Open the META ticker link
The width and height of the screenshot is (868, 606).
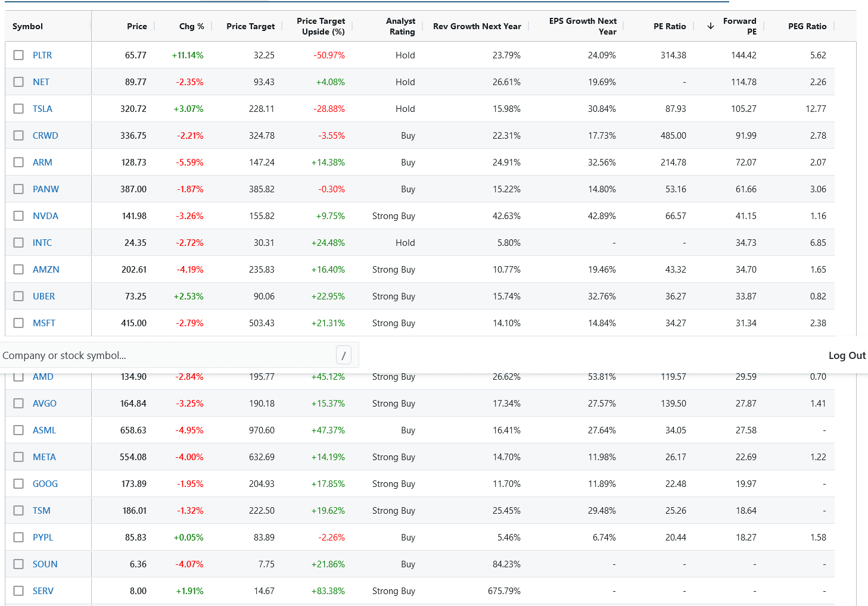[44, 457]
